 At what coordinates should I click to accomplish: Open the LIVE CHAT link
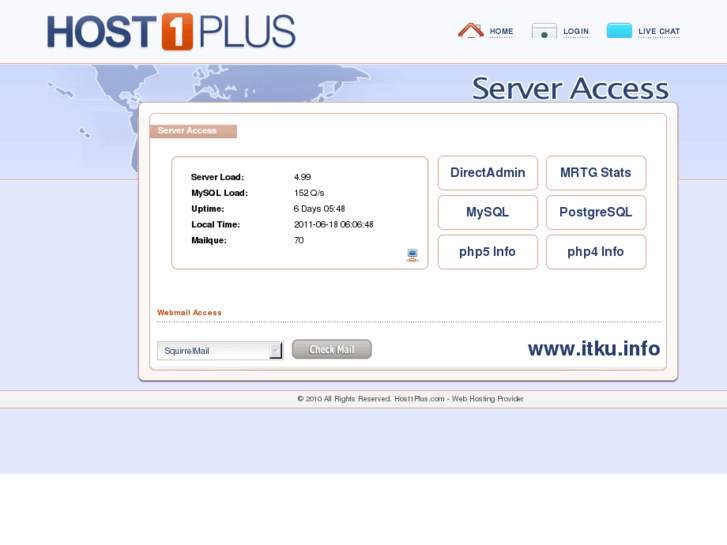pyautogui.click(x=659, y=32)
